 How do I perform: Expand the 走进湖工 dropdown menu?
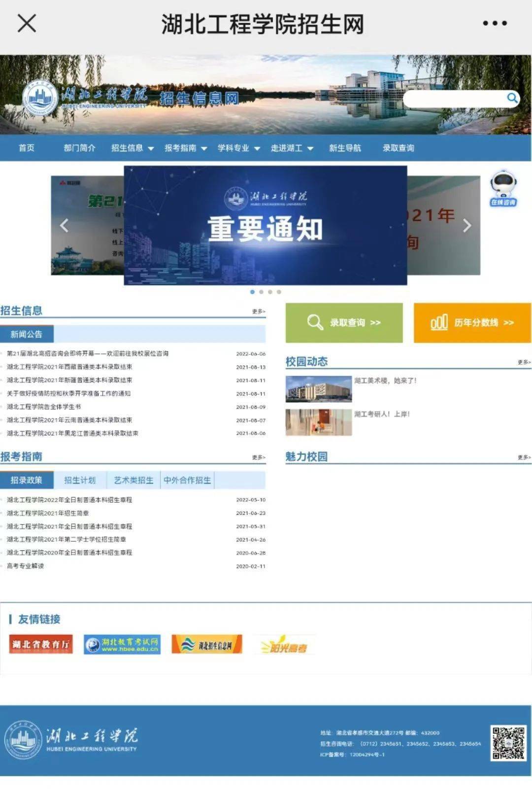(292, 148)
